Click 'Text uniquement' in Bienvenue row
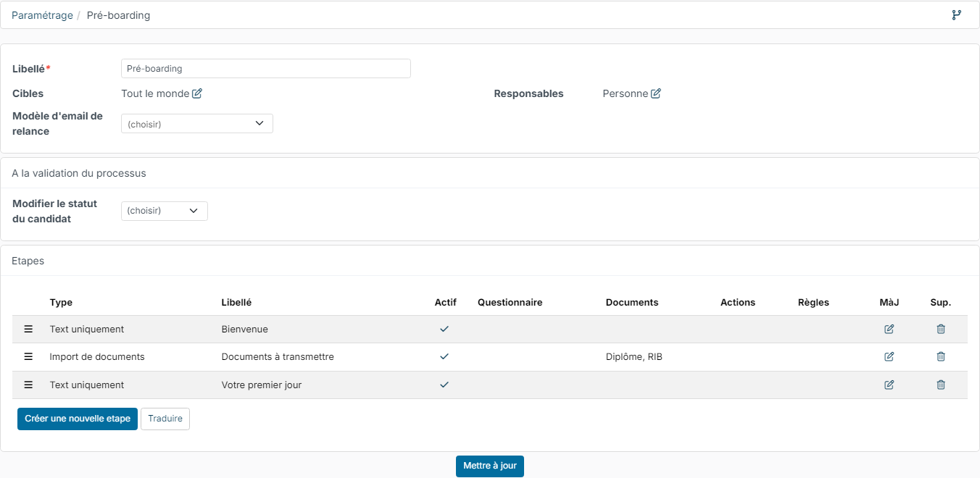Image resolution: width=980 pixels, height=478 pixels. 87,329
